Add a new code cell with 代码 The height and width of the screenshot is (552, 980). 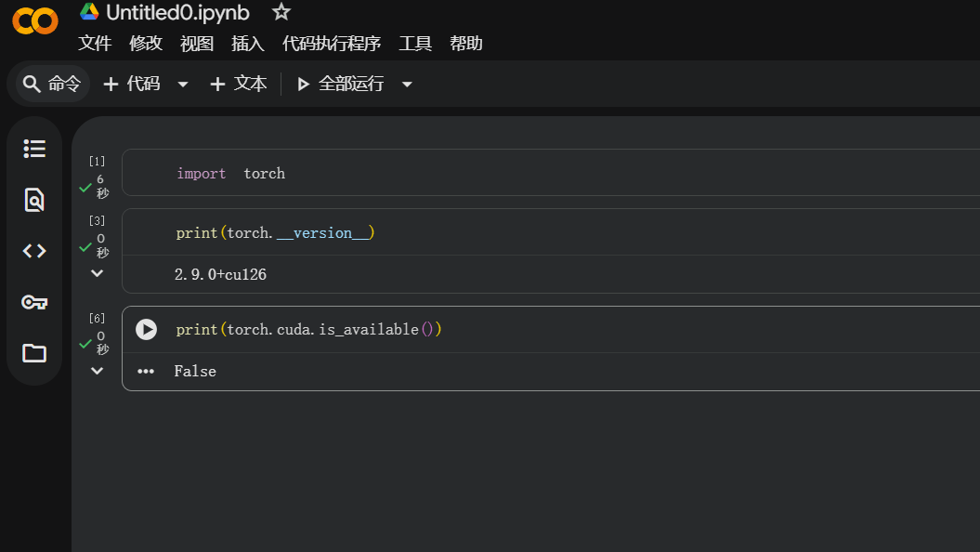point(132,84)
